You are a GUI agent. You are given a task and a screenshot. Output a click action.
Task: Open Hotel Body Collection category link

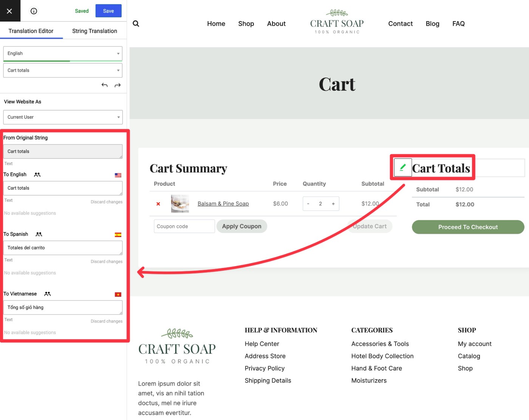coord(382,356)
